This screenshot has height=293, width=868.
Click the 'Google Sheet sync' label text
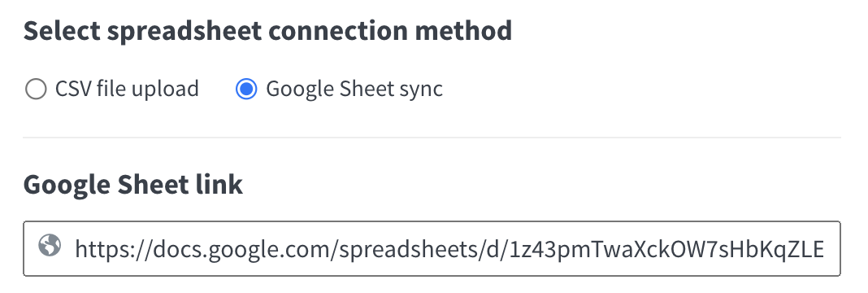point(354,89)
